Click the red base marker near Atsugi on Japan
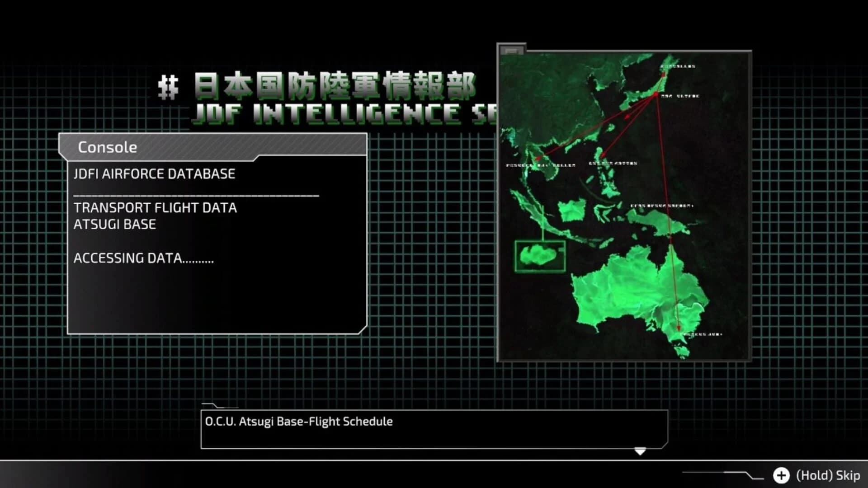Viewport: 868px width, 488px height. pyautogui.click(x=656, y=94)
